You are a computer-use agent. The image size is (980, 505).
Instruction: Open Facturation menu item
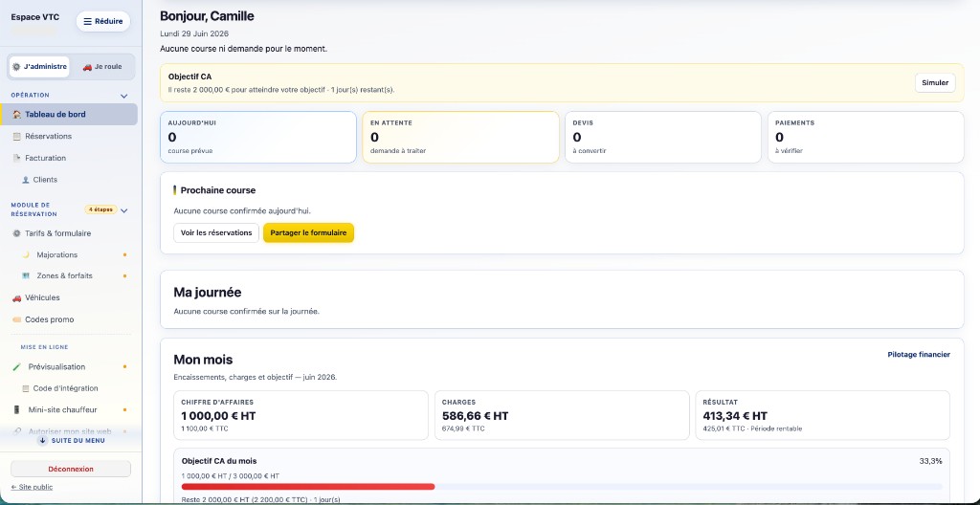coord(69,158)
